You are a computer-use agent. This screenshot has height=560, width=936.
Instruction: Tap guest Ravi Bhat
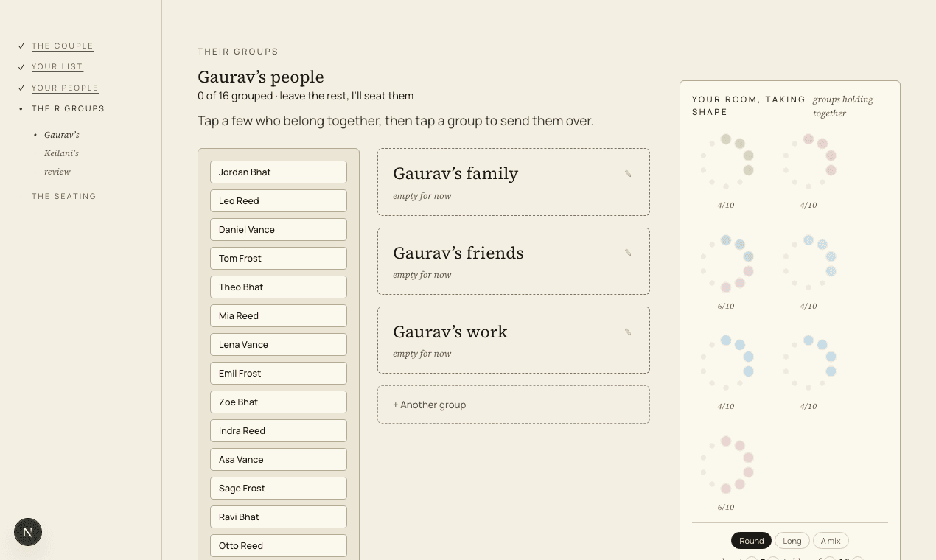(x=279, y=517)
